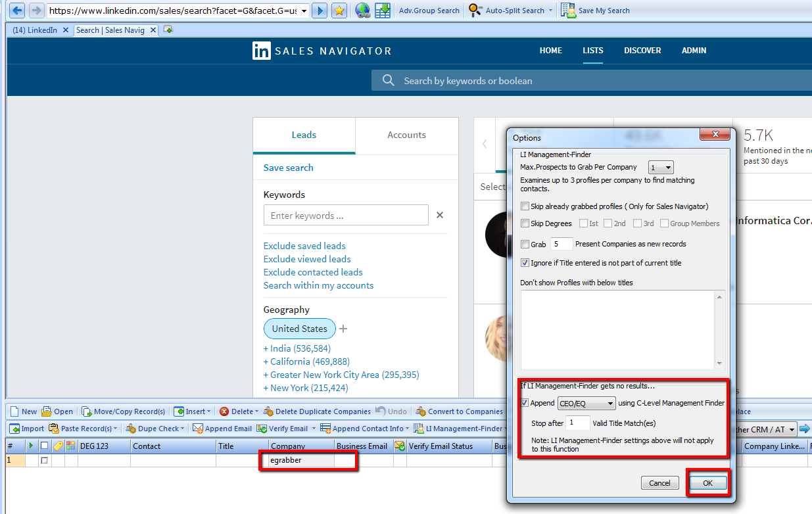Expand the Paste Record(s) dropdown

(117, 429)
